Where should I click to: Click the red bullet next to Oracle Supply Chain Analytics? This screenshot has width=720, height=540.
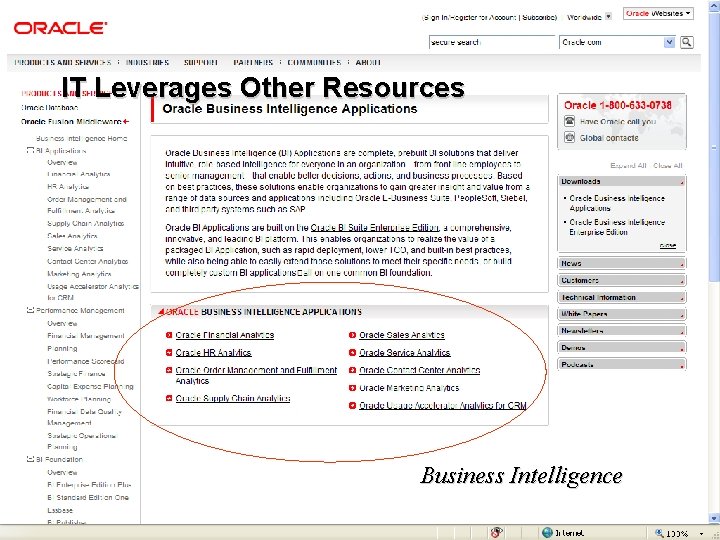[x=169, y=398]
